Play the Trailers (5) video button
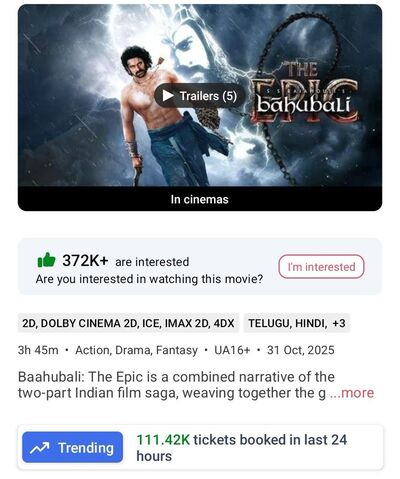Image resolution: width=400 pixels, height=479 pixels. 200,96
